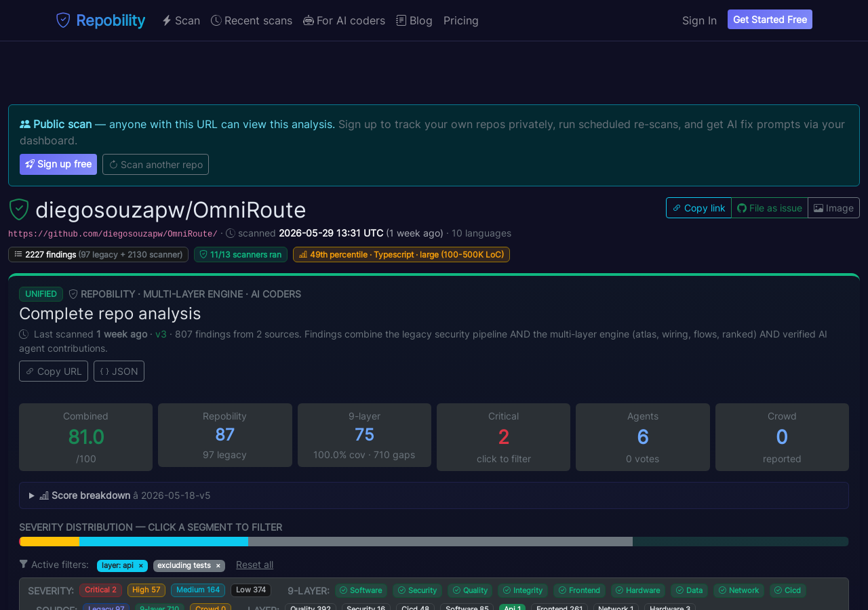
Task: Toggle the Frontend 9-layer chip
Action: [x=579, y=590]
